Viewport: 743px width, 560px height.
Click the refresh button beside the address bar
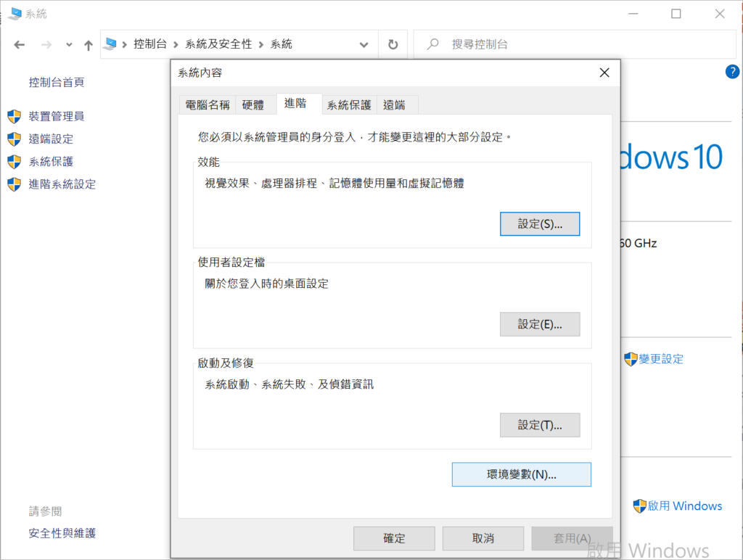393,44
